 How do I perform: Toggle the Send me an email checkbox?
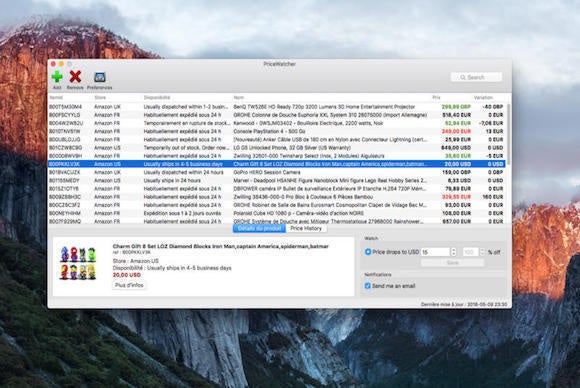point(367,286)
